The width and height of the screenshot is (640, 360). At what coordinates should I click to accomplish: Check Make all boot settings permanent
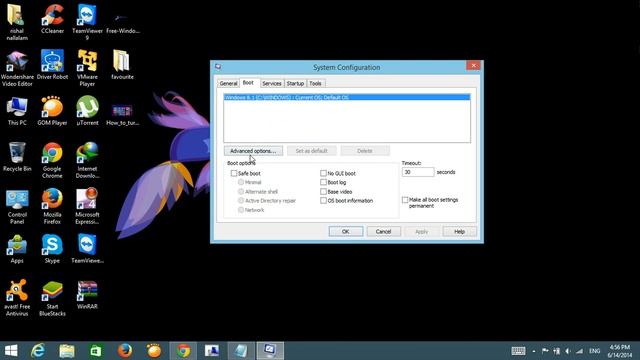[405, 200]
